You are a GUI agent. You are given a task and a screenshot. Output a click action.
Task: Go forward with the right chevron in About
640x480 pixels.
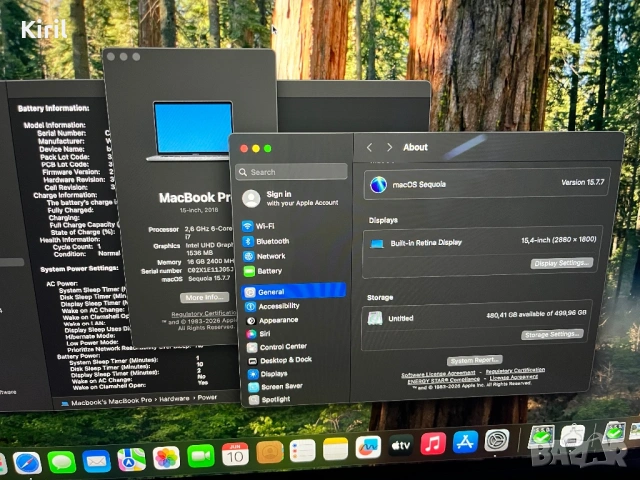389,147
